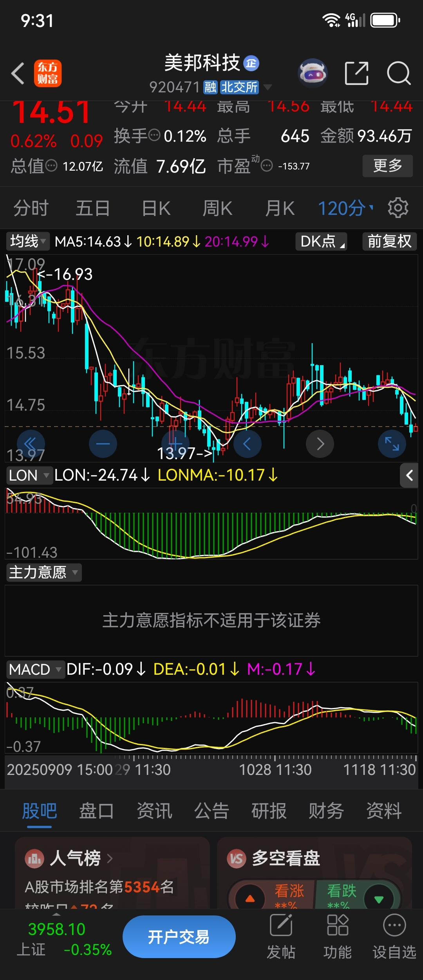The image size is (423, 980).
Task: Tap the 14.51 current price
Action: point(51,112)
